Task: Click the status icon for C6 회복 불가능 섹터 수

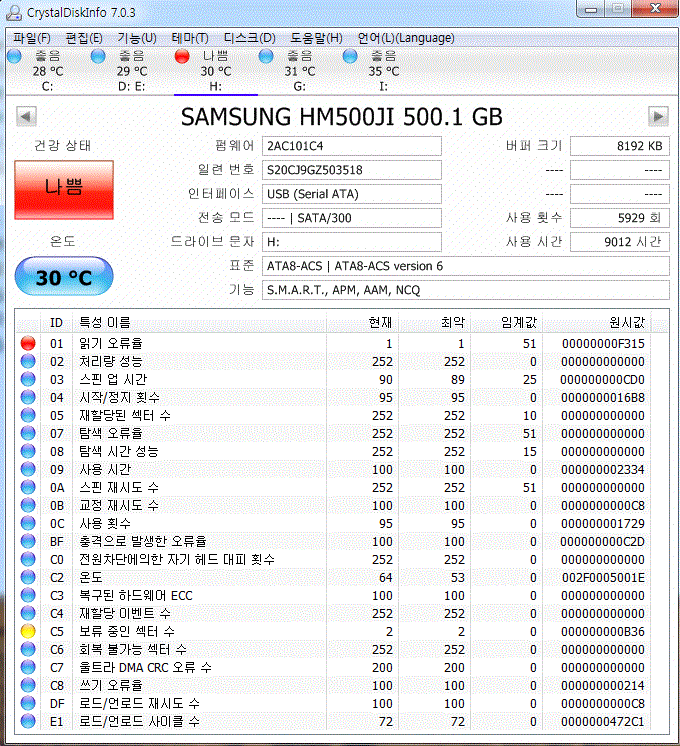Action: point(28,649)
